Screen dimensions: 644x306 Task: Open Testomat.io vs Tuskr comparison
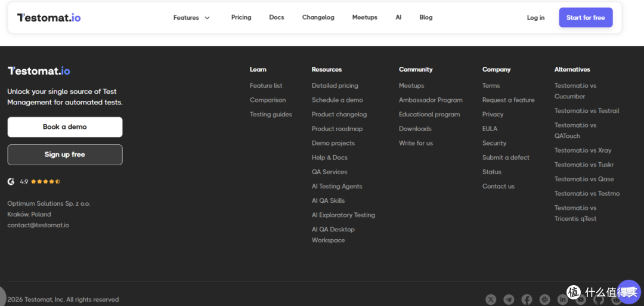(x=584, y=164)
